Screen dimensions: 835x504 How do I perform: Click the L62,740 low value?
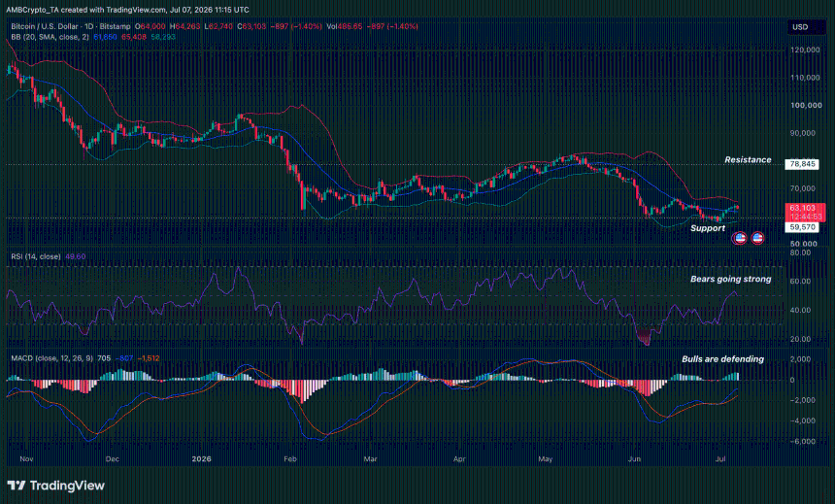[218, 26]
